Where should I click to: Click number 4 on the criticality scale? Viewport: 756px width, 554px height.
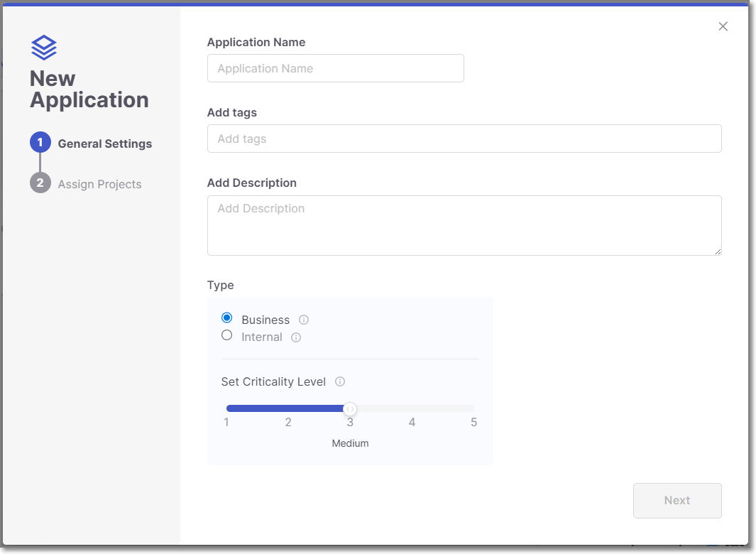(x=412, y=422)
